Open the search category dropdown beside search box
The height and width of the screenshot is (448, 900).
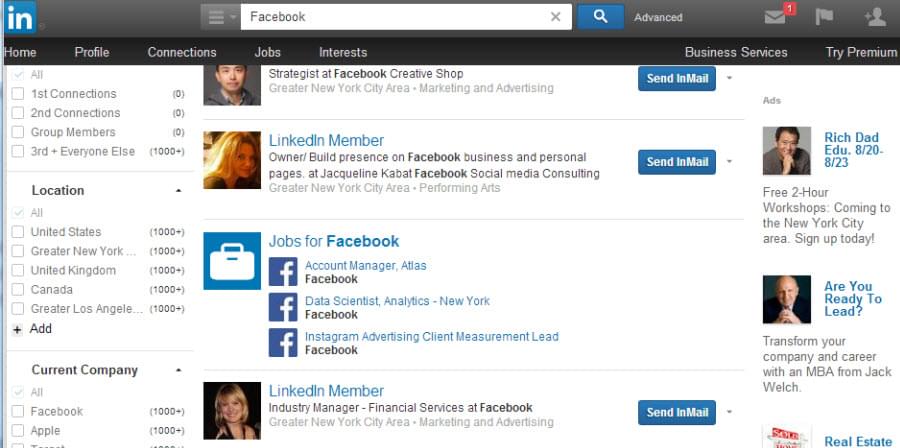[219, 17]
